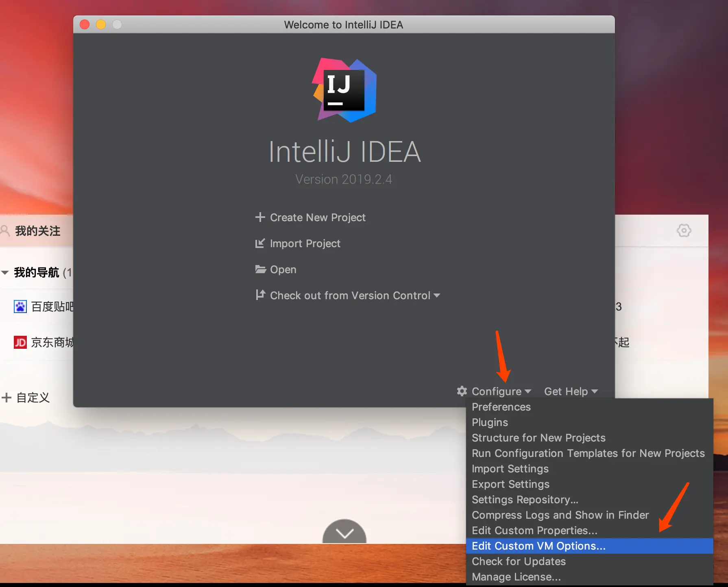This screenshot has width=728, height=587.
Task: Open the Configure dropdown
Action: (501, 391)
